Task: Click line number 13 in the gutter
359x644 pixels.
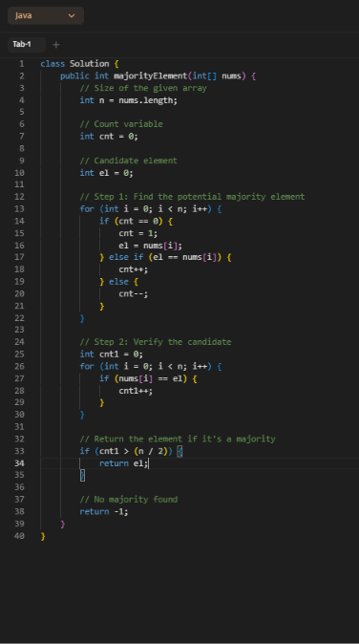Action: (19, 209)
